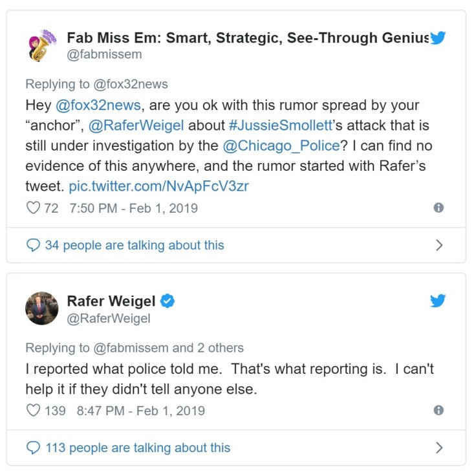Viewport: 476px width, 476px height.
Task: Open 34 people are talking about this
Action: [134, 246]
